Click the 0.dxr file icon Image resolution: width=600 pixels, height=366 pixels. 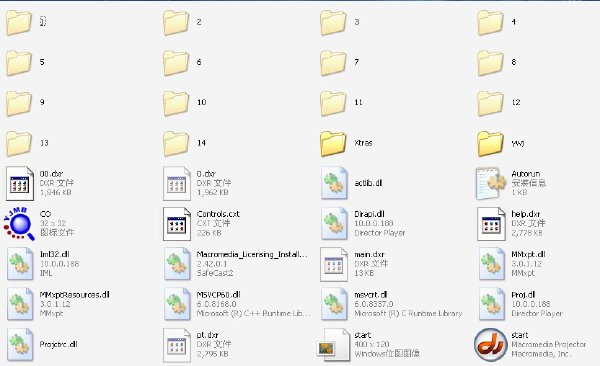click(177, 184)
